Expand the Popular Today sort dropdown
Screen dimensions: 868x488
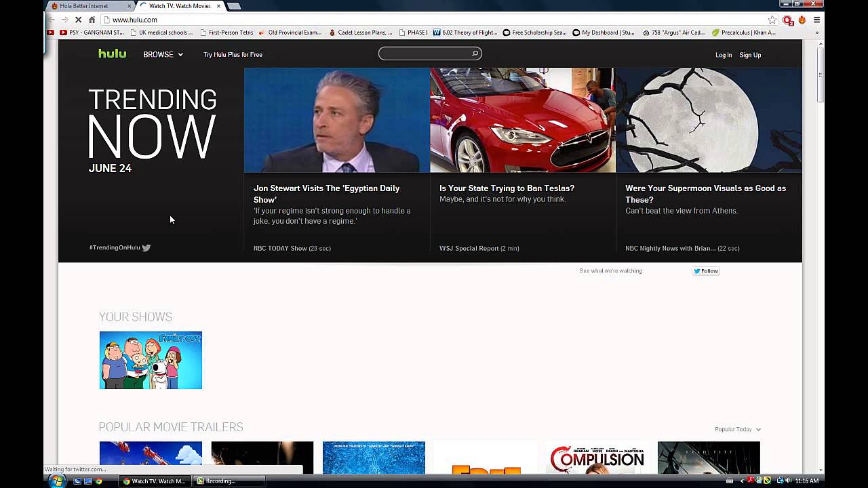[x=738, y=429]
